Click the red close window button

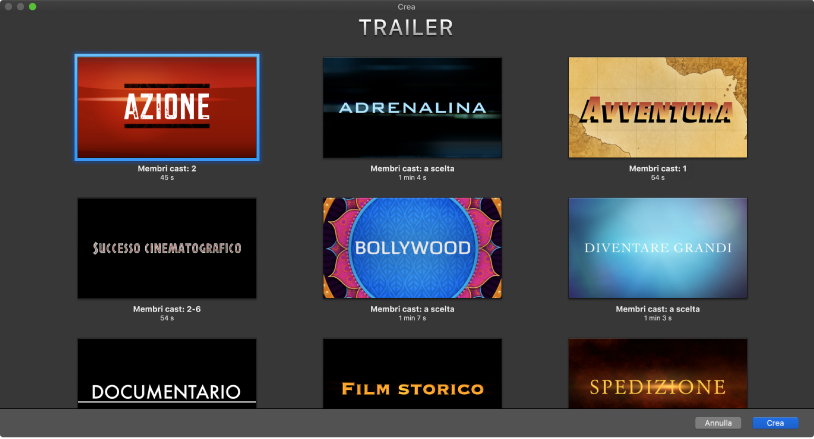tap(8, 7)
